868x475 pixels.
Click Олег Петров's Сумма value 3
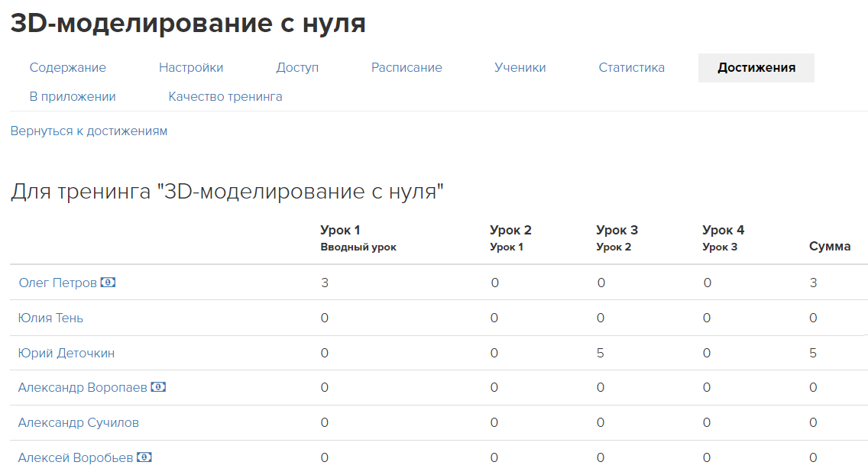click(x=813, y=283)
